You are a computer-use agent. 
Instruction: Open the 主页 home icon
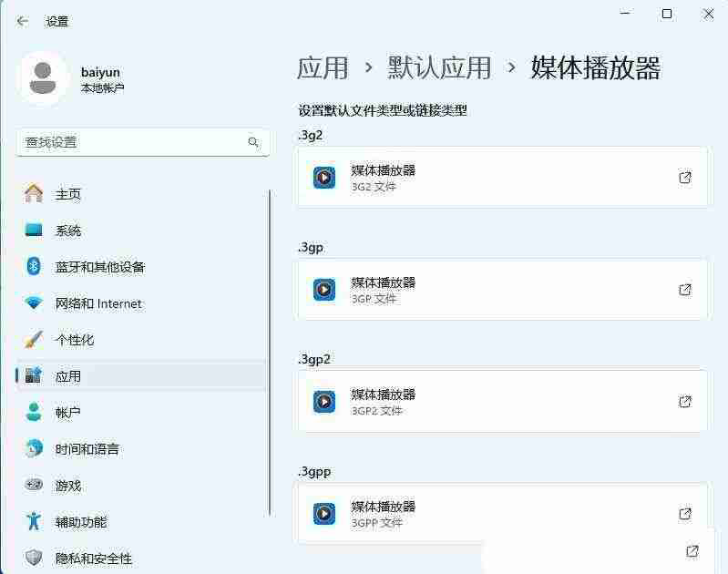[x=34, y=193]
